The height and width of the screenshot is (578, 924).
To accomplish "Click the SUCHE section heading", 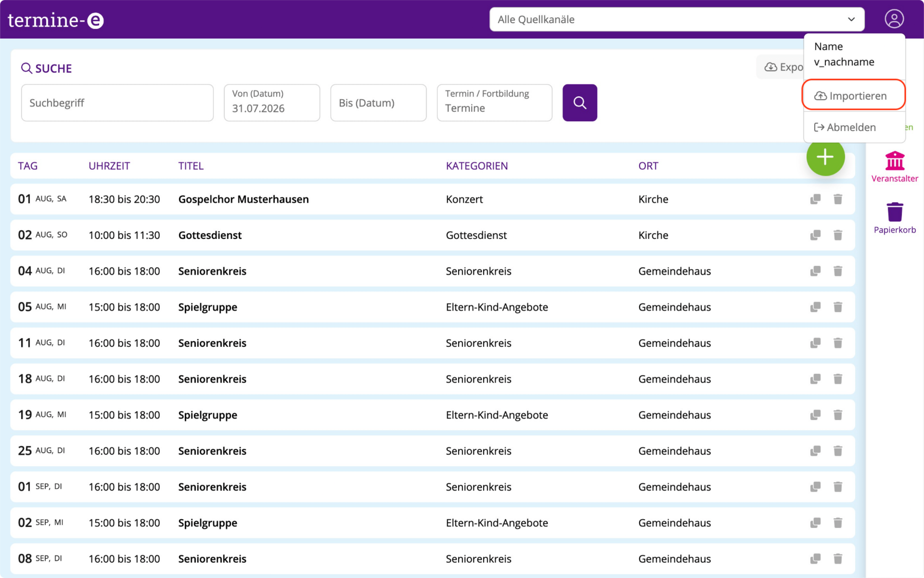I will coord(46,68).
